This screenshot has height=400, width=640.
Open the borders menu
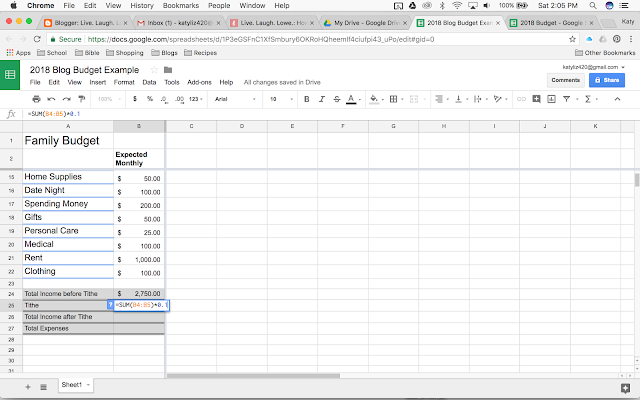point(393,99)
